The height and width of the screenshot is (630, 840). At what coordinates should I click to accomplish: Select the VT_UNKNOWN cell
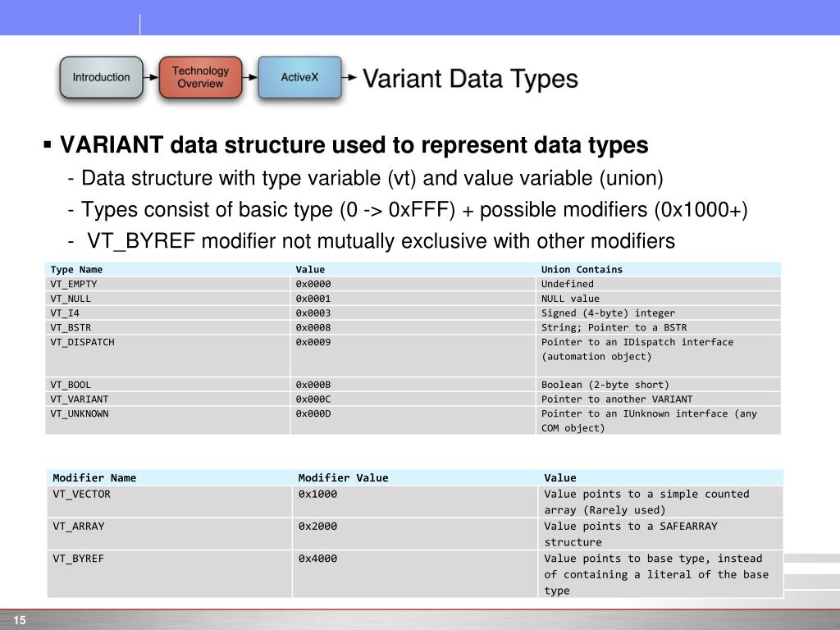point(168,421)
